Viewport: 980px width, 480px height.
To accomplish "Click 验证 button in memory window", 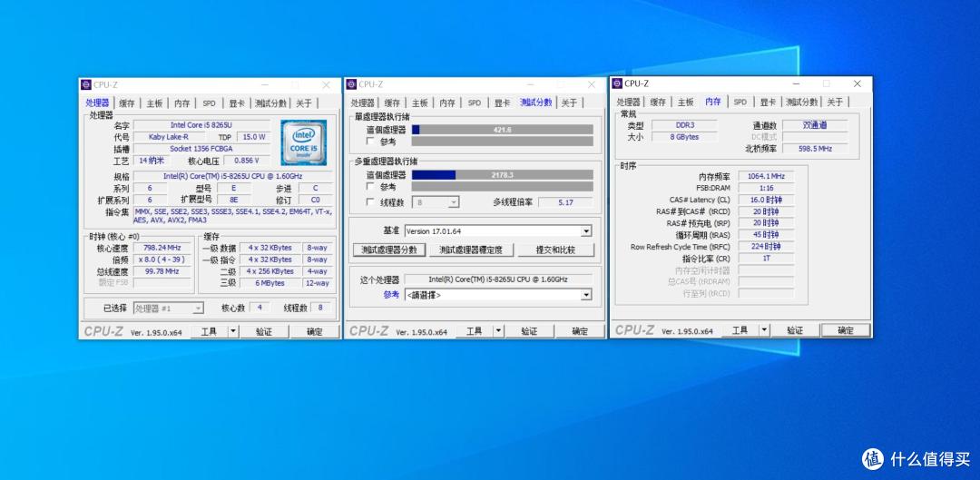I will coord(795,330).
